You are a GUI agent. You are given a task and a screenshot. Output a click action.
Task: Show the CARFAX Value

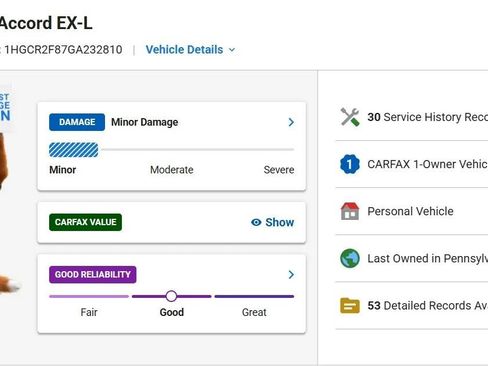click(x=272, y=222)
